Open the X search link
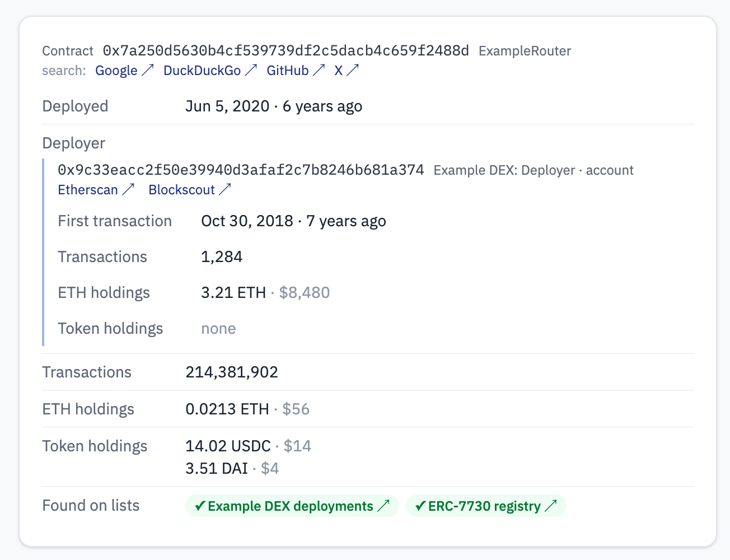The width and height of the screenshot is (730, 560). (347, 71)
